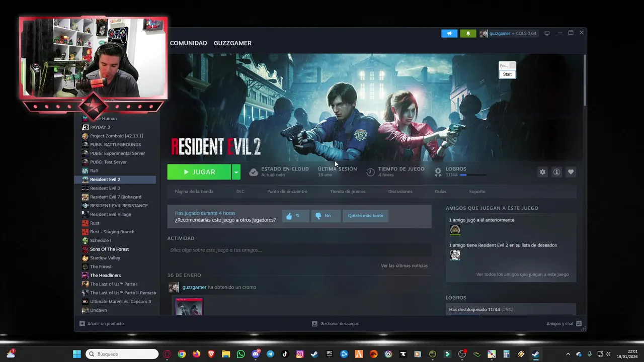Click Añadir un producto plus icon
644x362 pixels.
tap(82, 324)
